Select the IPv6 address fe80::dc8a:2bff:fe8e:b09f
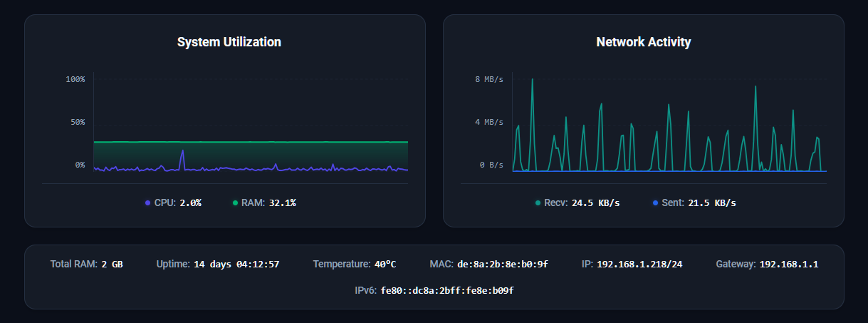Image resolution: width=868 pixels, height=323 pixels. point(447,291)
